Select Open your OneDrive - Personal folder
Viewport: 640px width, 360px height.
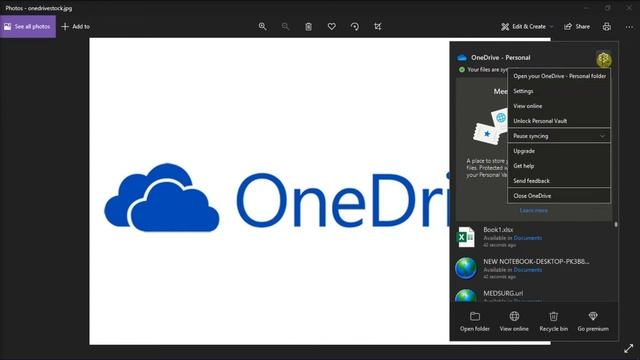click(559, 76)
